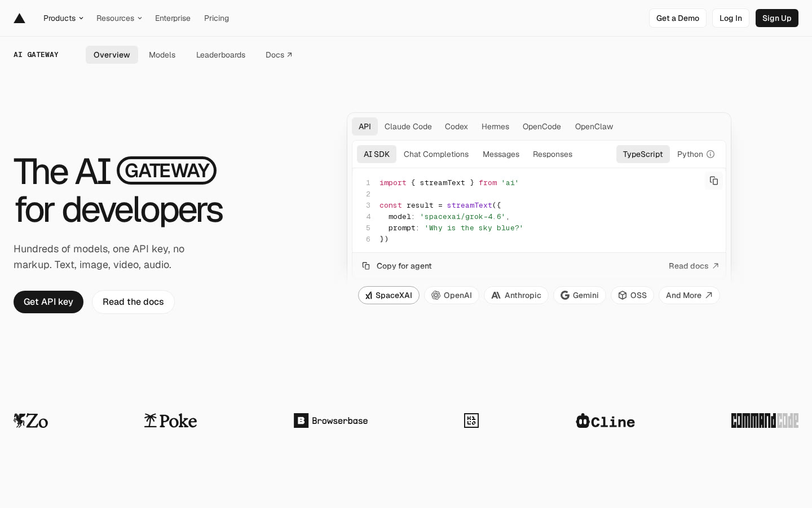Screen dimensions: 812x508
Task: Select the Overview tab
Action: point(112,55)
